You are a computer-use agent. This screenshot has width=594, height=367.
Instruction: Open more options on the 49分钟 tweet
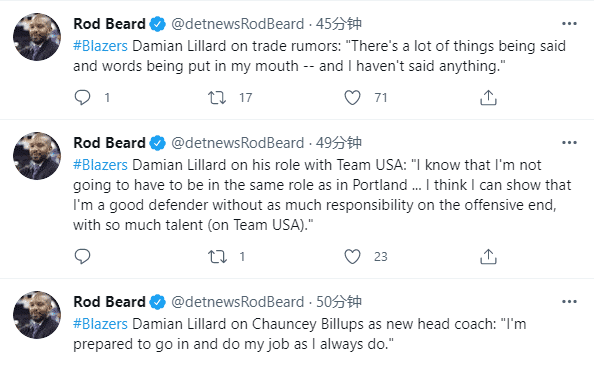coord(569,143)
